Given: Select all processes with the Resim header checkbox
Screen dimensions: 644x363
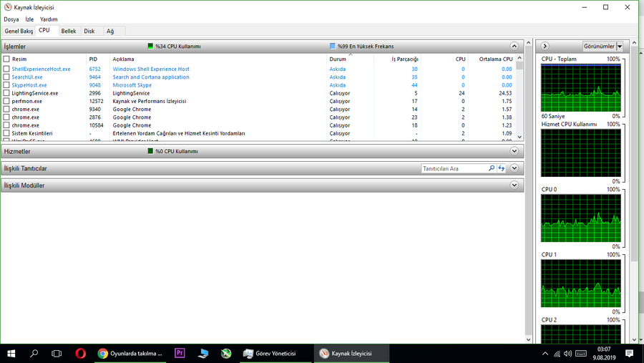Looking at the screenshot, I should [x=6, y=59].
